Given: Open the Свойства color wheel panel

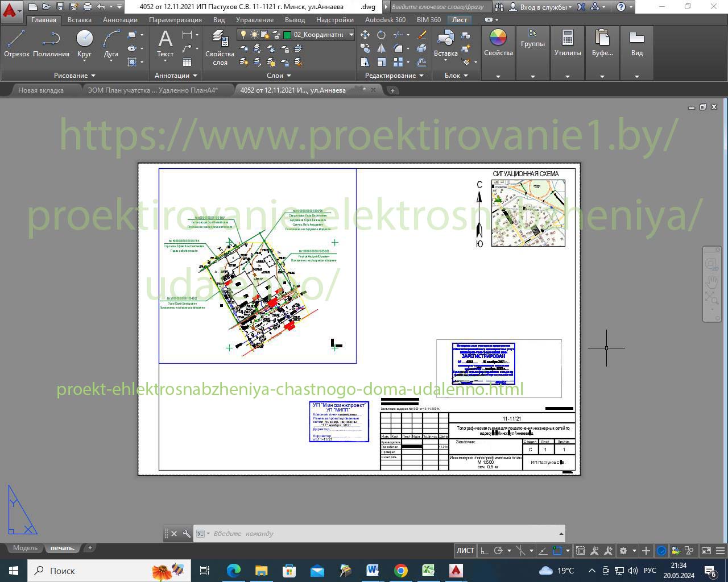Looking at the screenshot, I should pyautogui.click(x=498, y=44).
